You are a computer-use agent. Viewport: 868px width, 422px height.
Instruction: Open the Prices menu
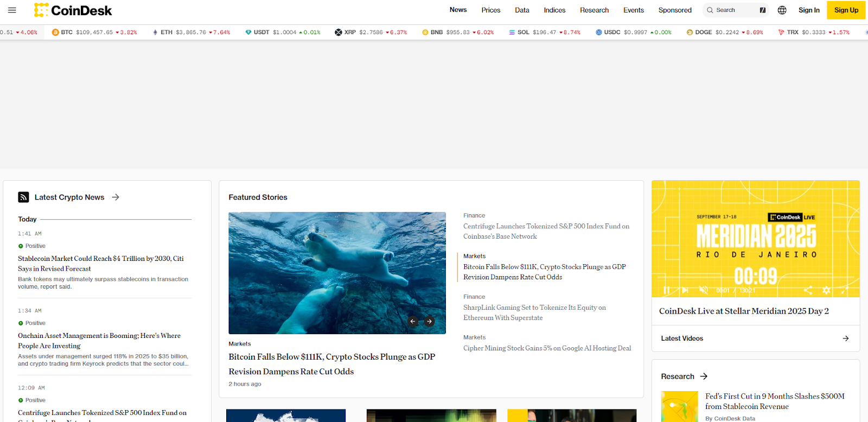click(x=491, y=10)
